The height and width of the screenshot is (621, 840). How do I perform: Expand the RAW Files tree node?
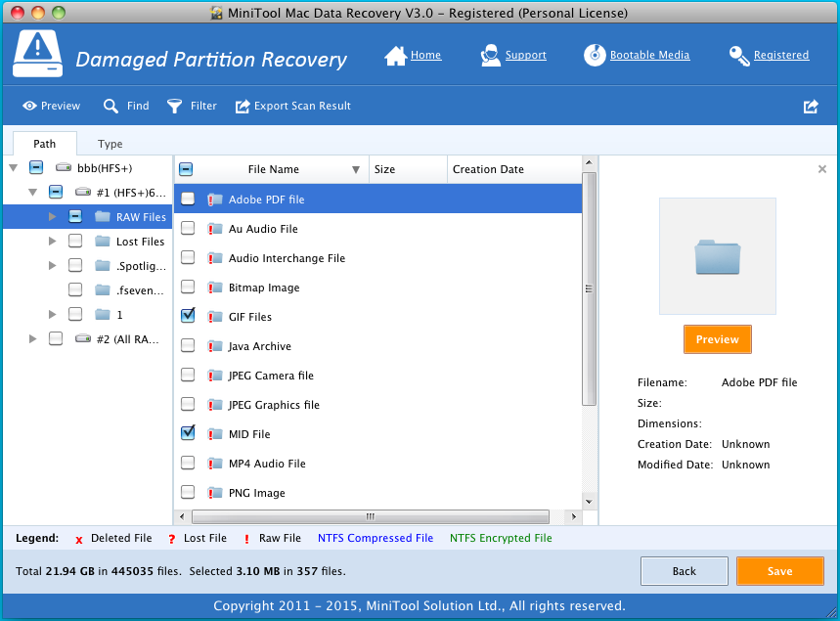click(x=53, y=216)
